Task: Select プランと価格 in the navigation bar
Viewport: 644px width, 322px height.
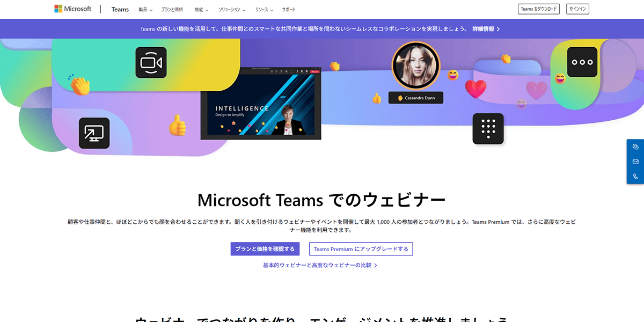Action: tap(172, 10)
